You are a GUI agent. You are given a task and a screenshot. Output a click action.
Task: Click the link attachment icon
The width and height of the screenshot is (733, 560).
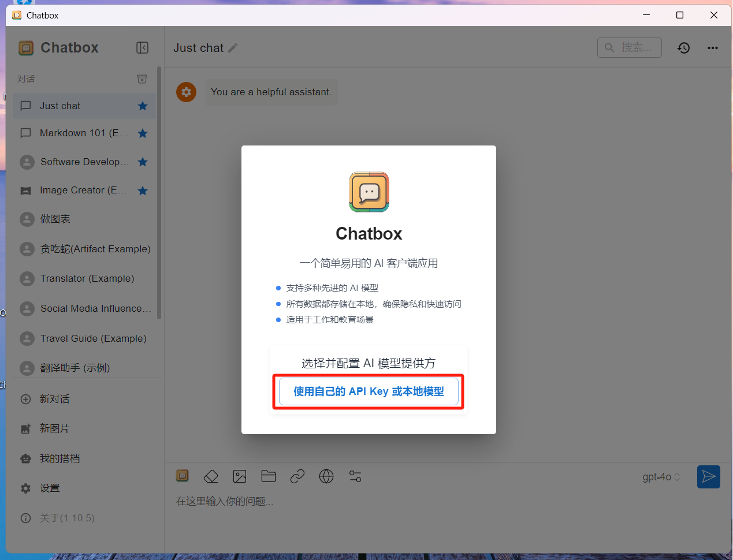pyautogui.click(x=297, y=476)
